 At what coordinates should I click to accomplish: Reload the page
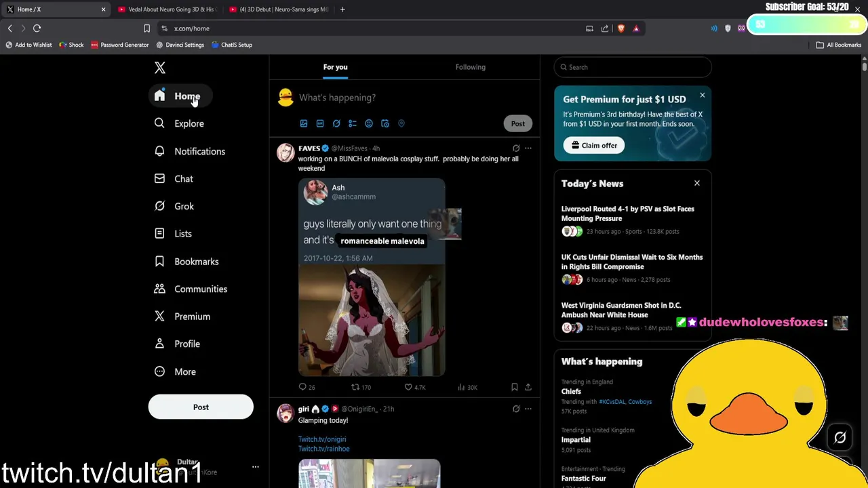[x=37, y=28]
